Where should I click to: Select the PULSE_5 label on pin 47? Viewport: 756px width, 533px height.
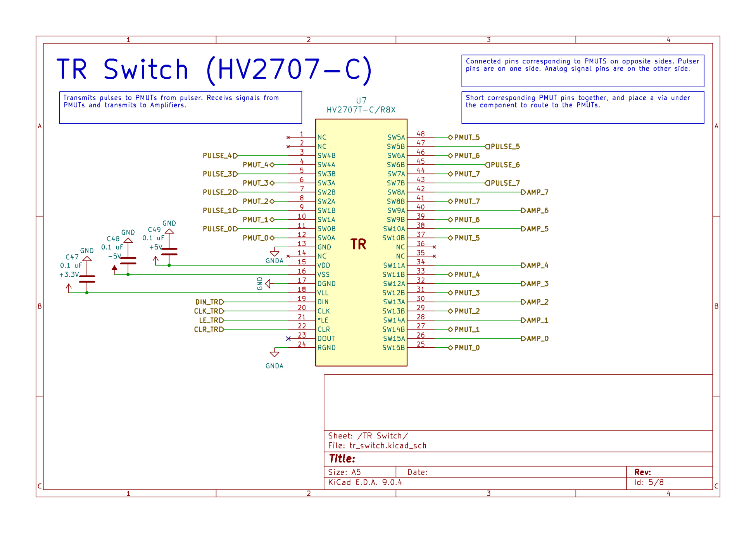point(502,147)
